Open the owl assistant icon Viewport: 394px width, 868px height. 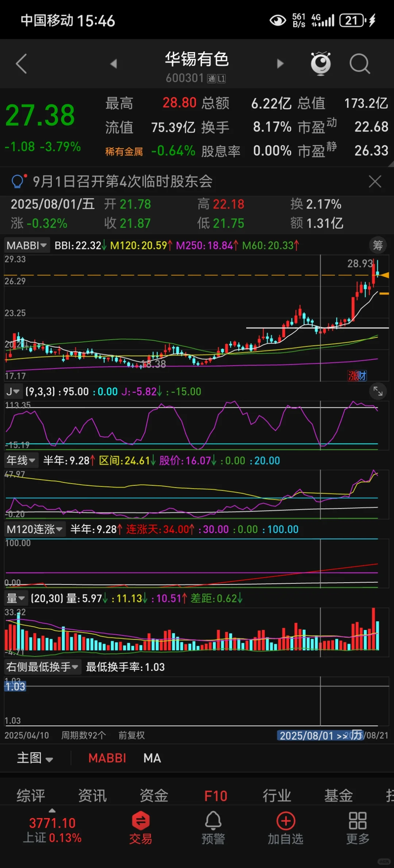coord(321,63)
